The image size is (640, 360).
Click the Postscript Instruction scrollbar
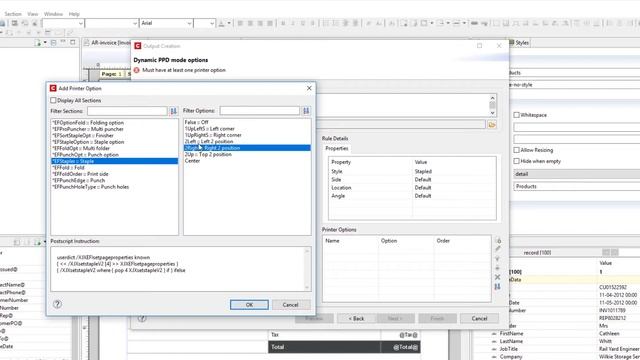click(307, 269)
